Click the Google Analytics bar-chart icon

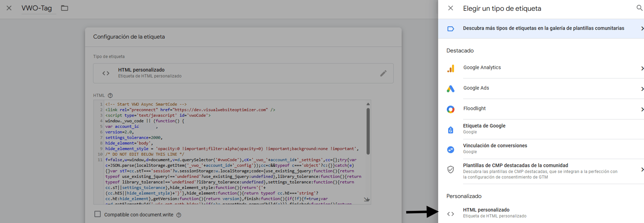(451, 68)
